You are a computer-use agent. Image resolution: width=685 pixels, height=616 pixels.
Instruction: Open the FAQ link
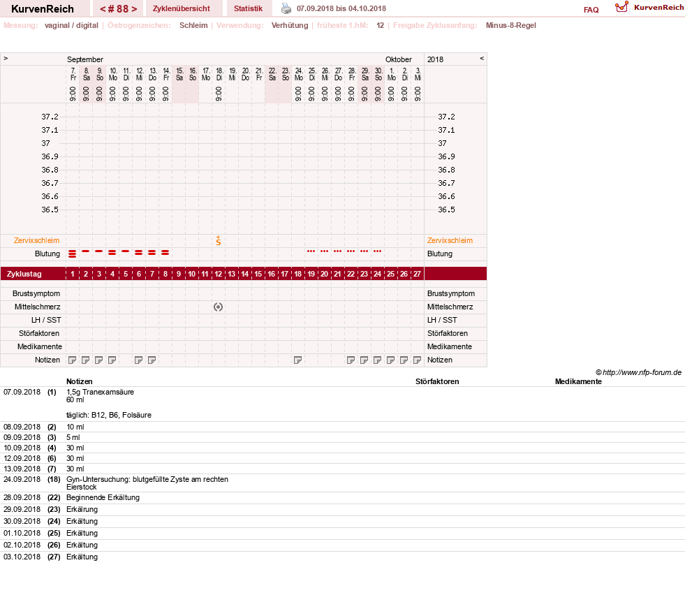click(591, 10)
